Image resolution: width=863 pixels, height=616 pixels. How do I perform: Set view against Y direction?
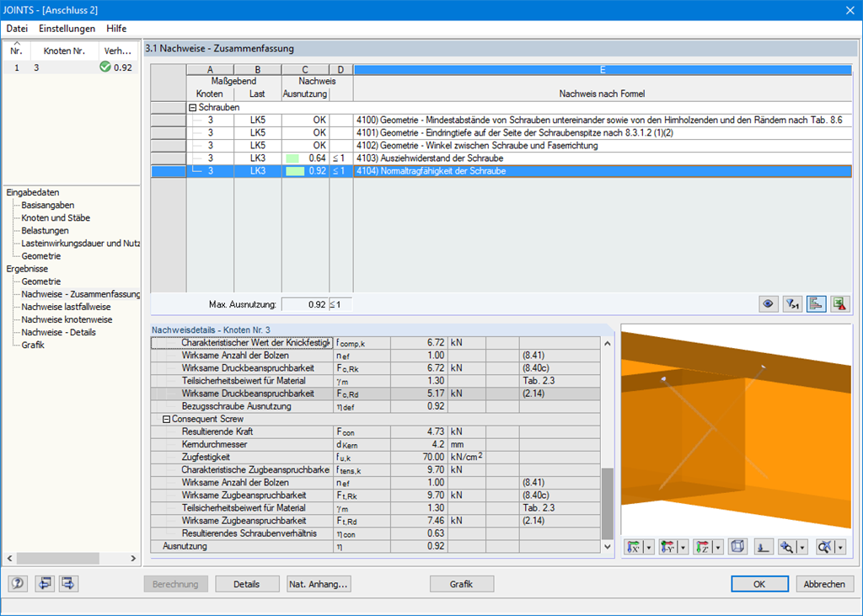click(x=667, y=547)
